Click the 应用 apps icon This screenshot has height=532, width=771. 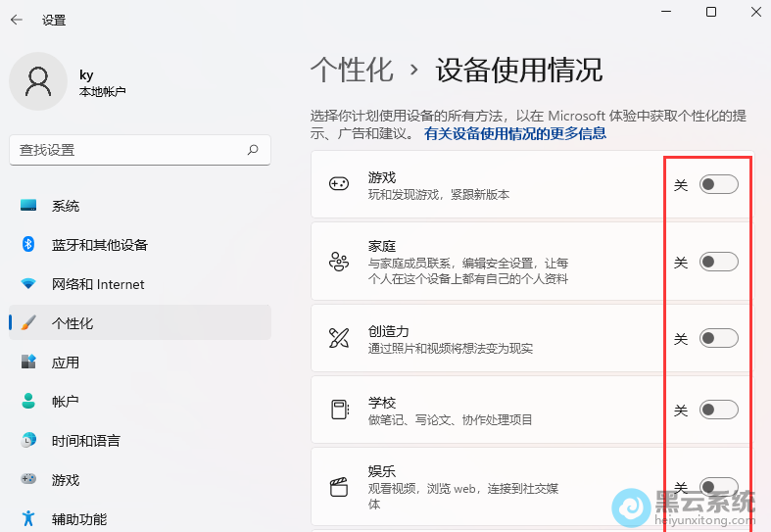[28, 362]
